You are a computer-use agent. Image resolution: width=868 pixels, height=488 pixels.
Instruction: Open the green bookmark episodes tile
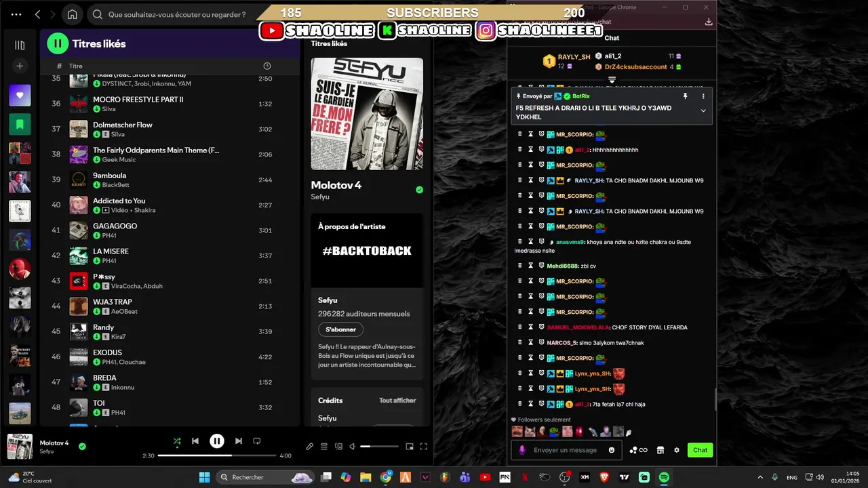tap(20, 125)
